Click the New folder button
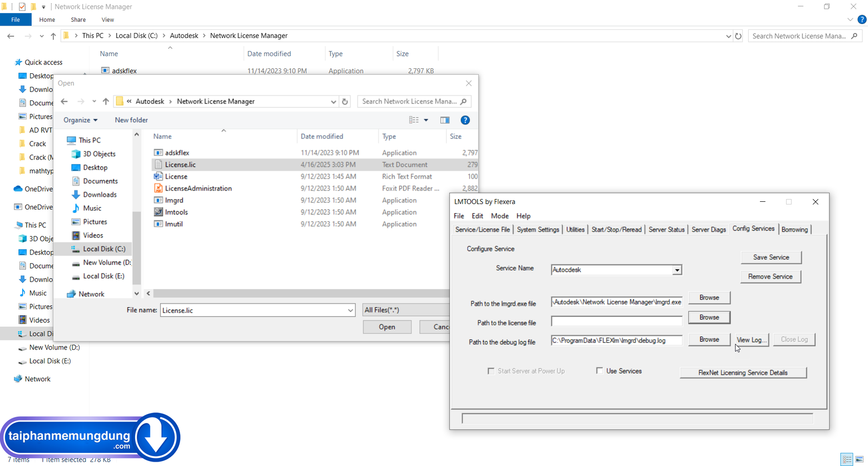The height and width of the screenshot is (466, 868). (131, 120)
